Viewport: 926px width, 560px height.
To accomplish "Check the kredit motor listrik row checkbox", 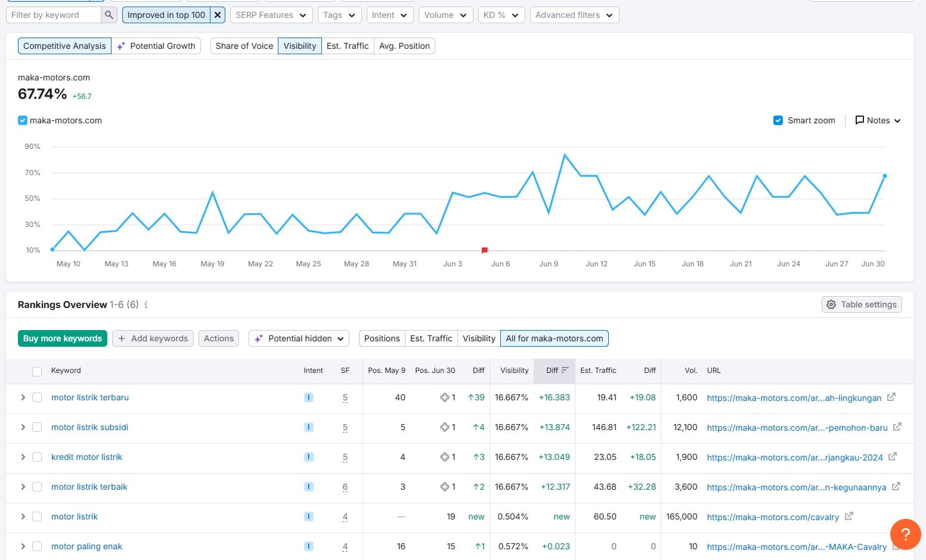I will tap(37, 457).
